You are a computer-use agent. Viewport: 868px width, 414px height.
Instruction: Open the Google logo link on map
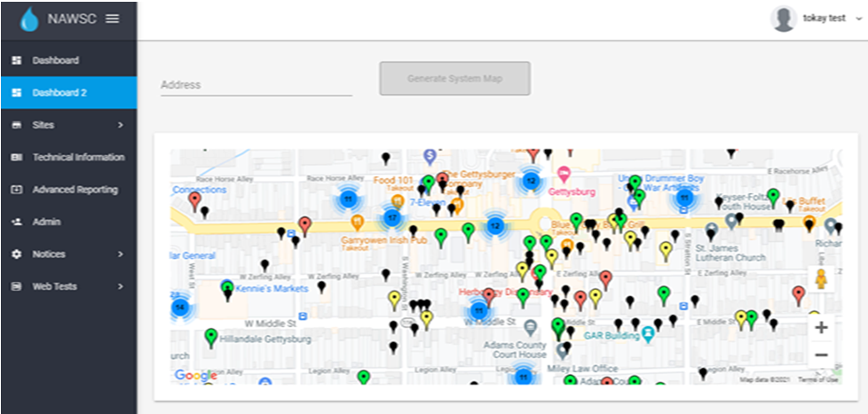click(195, 376)
